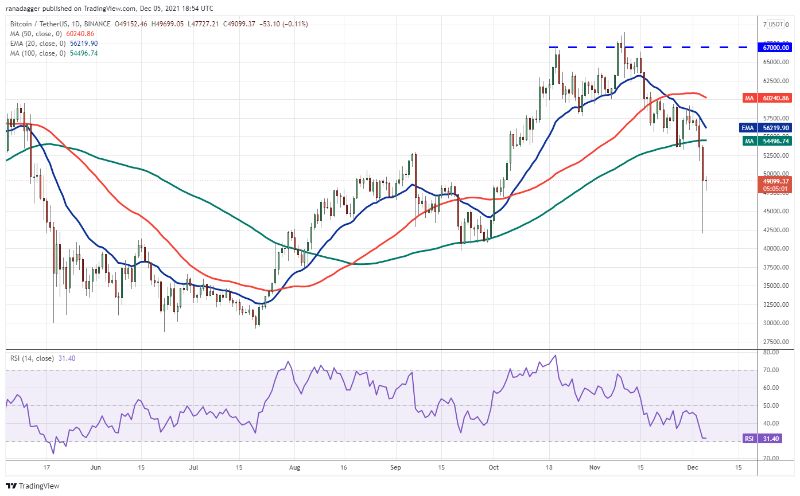Click the Oct label on the time axis
Screen dimensions: 800x496
(492, 466)
